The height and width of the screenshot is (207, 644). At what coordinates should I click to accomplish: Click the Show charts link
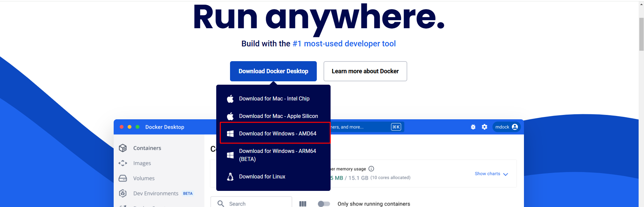tap(487, 174)
